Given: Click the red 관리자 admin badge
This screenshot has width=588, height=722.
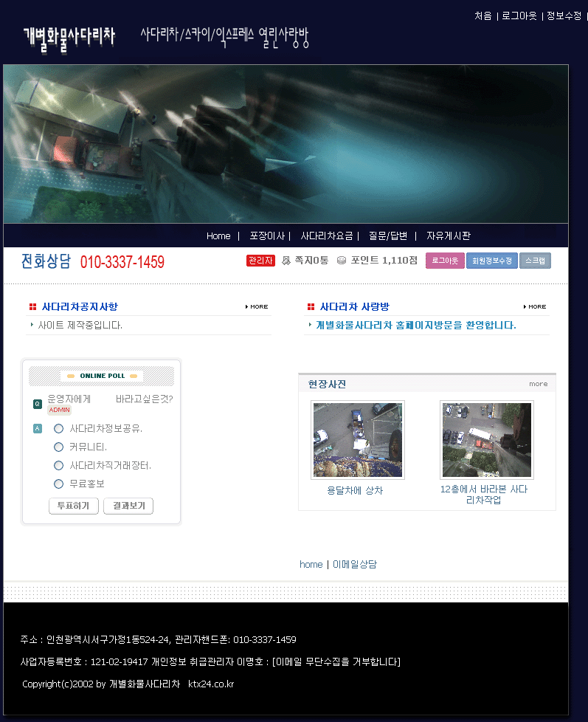Looking at the screenshot, I should (260, 261).
